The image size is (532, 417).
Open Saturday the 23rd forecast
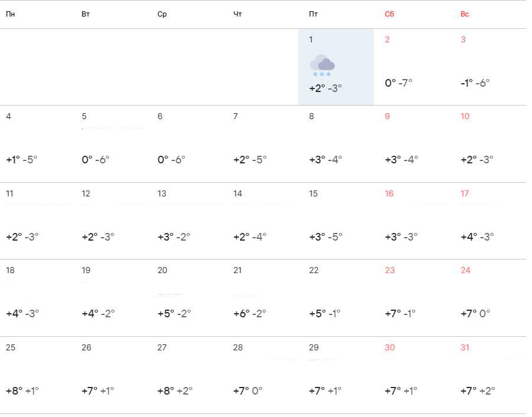411,298
